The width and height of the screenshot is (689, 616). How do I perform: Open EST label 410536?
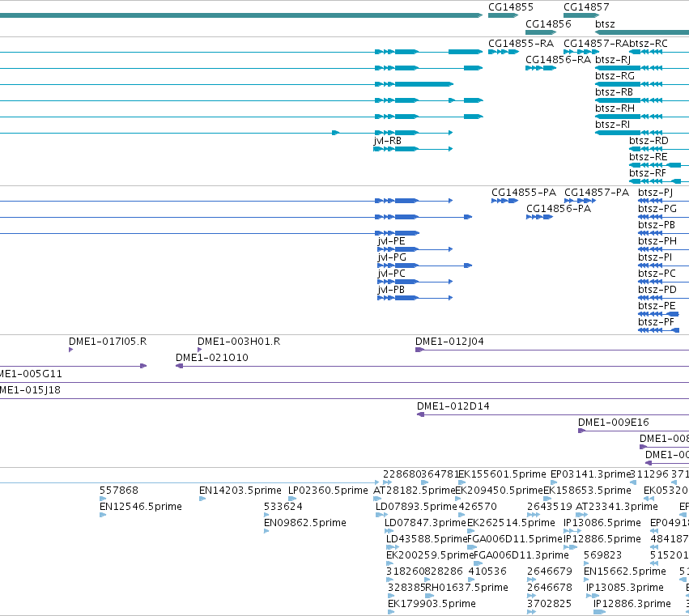tap(487, 571)
